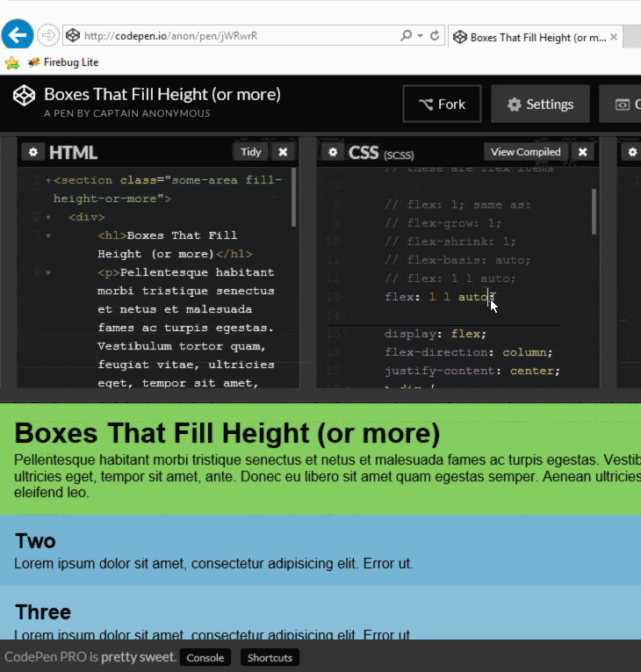Click the favorites star icon in bookmarks bar

(11, 62)
